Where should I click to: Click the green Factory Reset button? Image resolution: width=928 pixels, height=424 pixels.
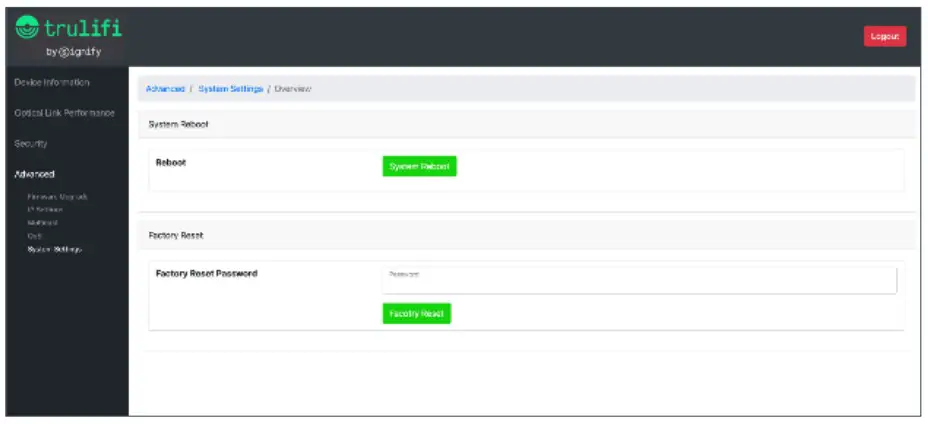click(x=417, y=313)
